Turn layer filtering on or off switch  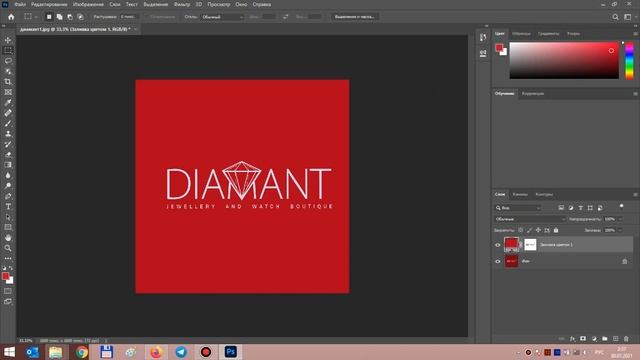(x=621, y=207)
